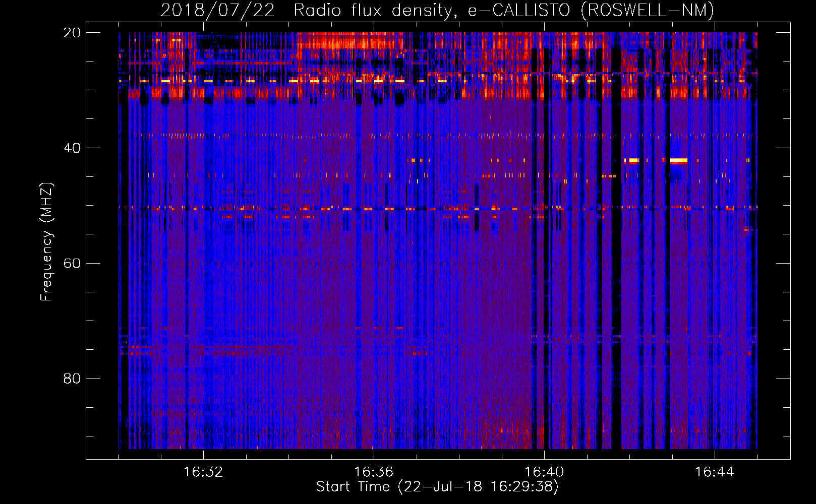Click the time tick label "16:36"
Viewport: 816px width, 504px height.
[x=374, y=472]
